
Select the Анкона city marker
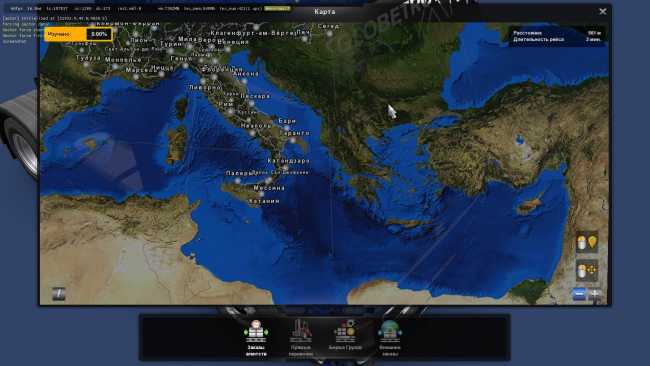246,74
